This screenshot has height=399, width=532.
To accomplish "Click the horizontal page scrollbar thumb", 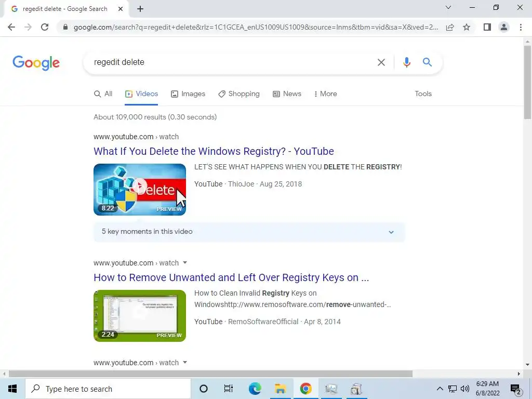I will 210,374.
